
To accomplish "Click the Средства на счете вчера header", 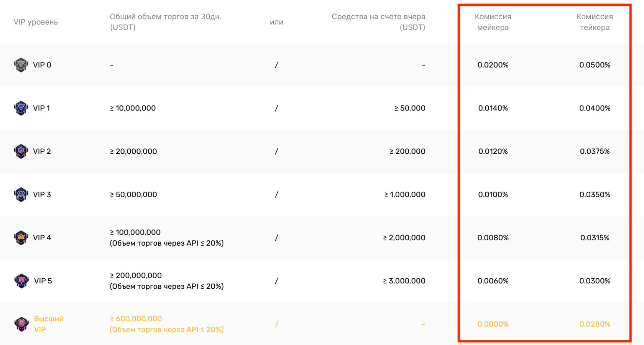I will [x=378, y=22].
